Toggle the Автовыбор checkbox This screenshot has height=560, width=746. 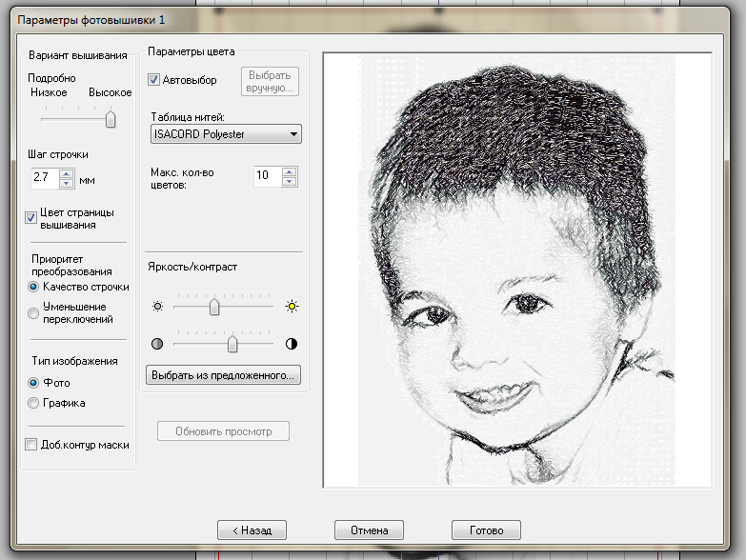pyautogui.click(x=154, y=81)
